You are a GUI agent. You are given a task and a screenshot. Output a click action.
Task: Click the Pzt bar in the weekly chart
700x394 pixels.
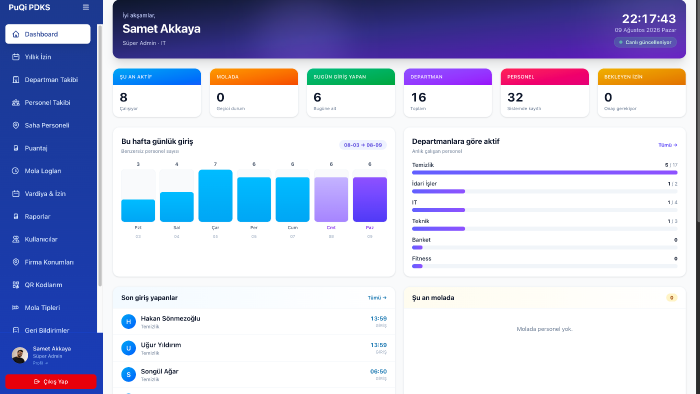point(138,210)
